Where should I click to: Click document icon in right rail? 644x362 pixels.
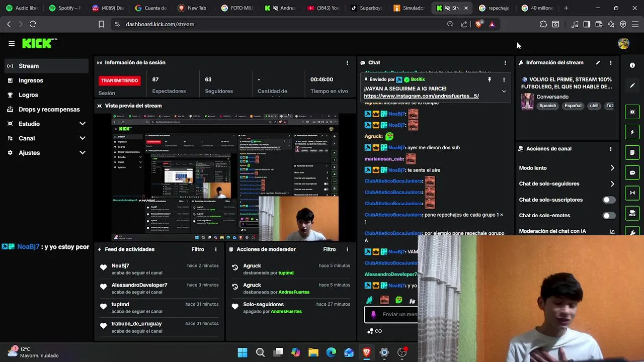[632, 152]
